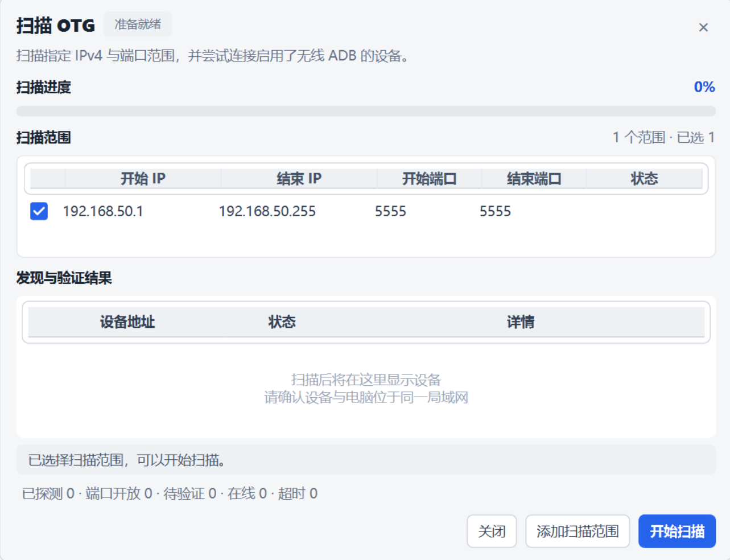730x560 pixels.
Task: Click the 1 个范围 · 已选 1 summary
Action: pyautogui.click(x=663, y=137)
